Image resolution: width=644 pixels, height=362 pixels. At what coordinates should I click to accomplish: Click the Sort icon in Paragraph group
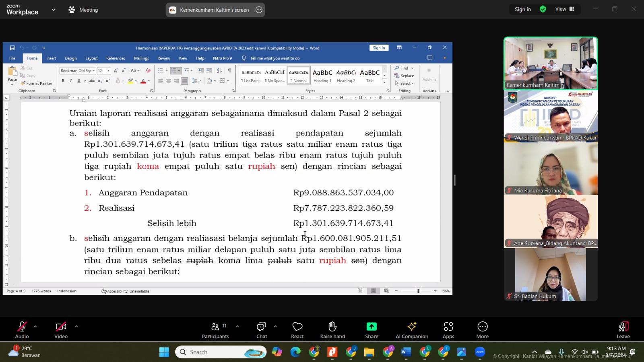(219, 70)
